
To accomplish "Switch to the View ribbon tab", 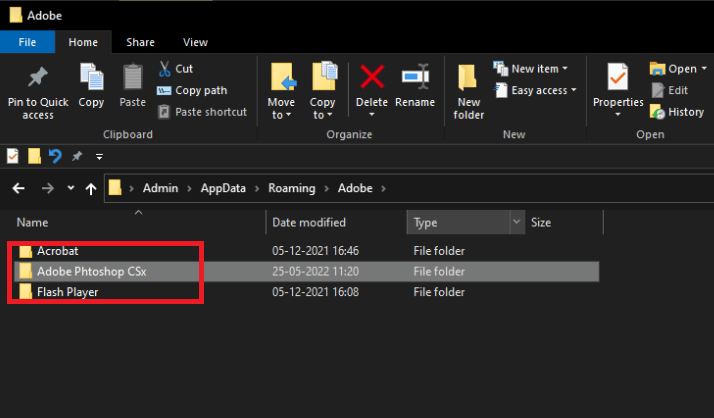I will 195,42.
